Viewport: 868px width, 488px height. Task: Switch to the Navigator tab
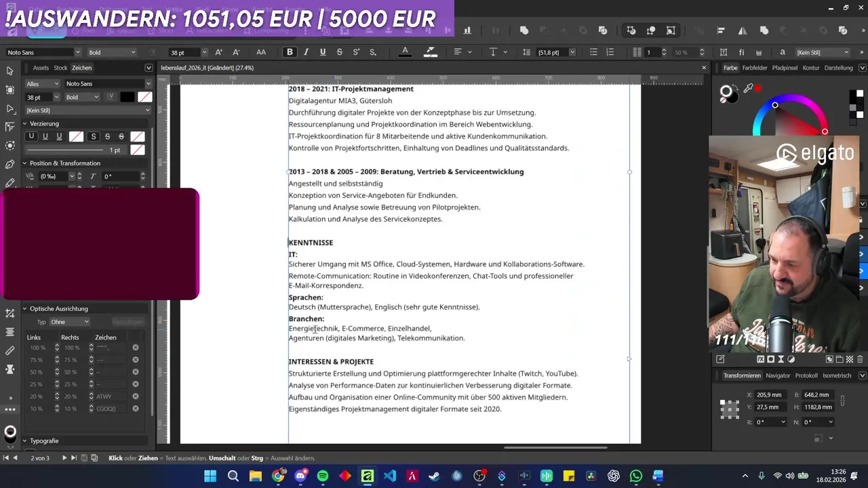click(778, 375)
